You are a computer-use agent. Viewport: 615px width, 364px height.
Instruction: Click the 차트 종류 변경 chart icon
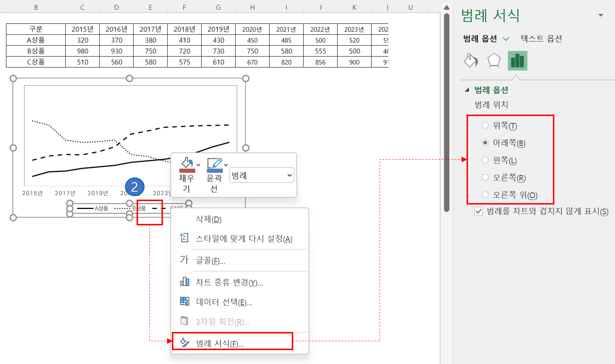point(184,282)
